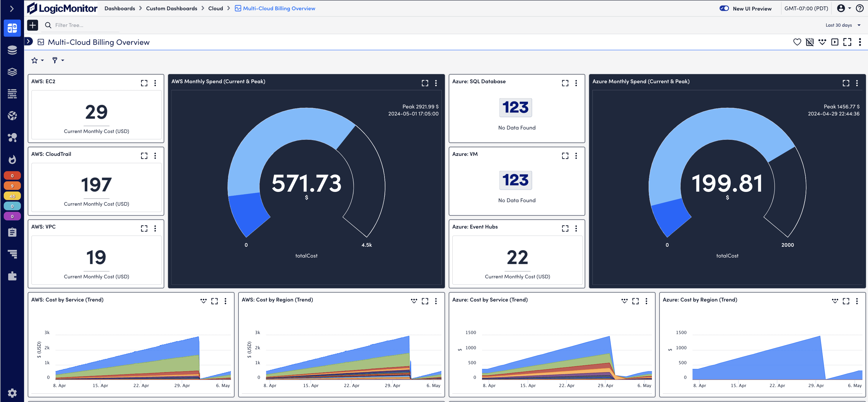This screenshot has height=402, width=868.
Task: Open the dashboard header kebab menu
Action: click(x=860, y=42)
